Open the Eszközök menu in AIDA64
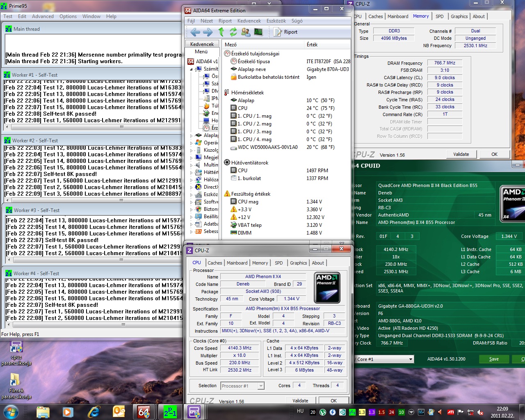The height and width of the screenshot is (420, 525). pos(276,21)
